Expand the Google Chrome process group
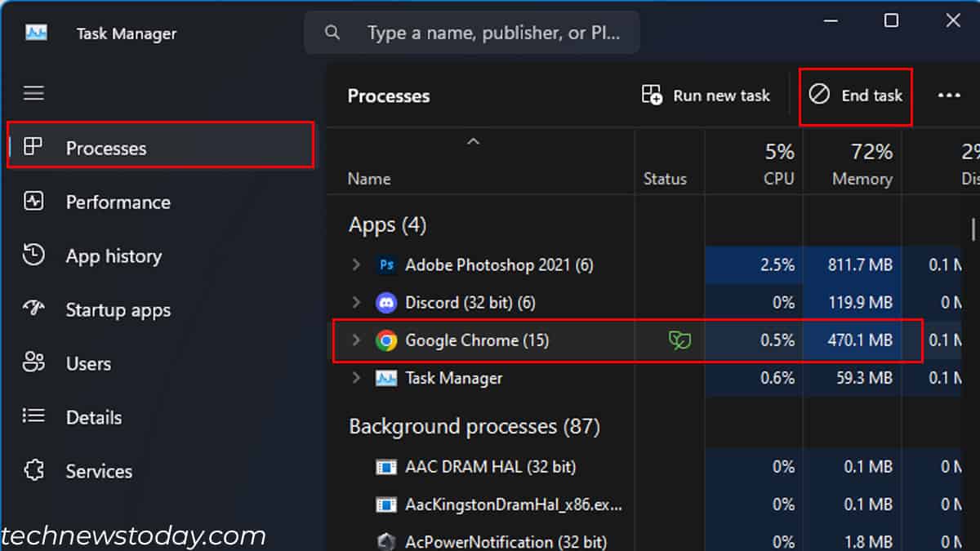The width and height of the screenshot is (980, 551). (x=356, y=340)
